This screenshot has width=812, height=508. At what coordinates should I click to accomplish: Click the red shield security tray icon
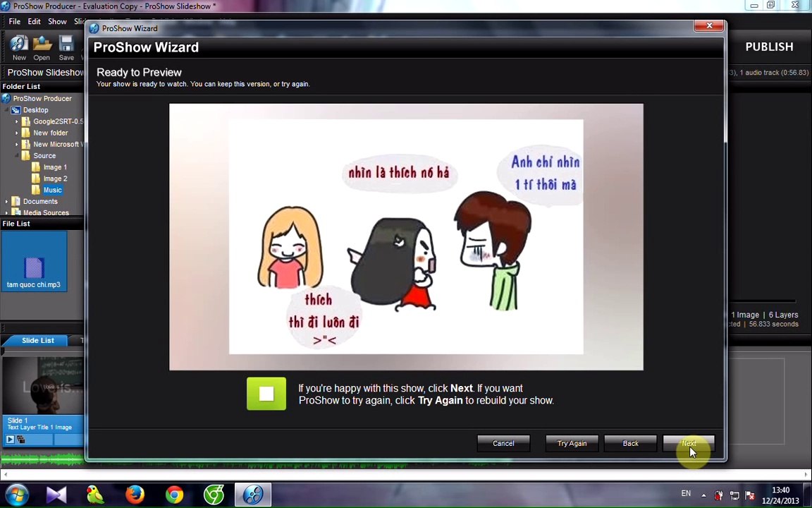click(719, 495)
